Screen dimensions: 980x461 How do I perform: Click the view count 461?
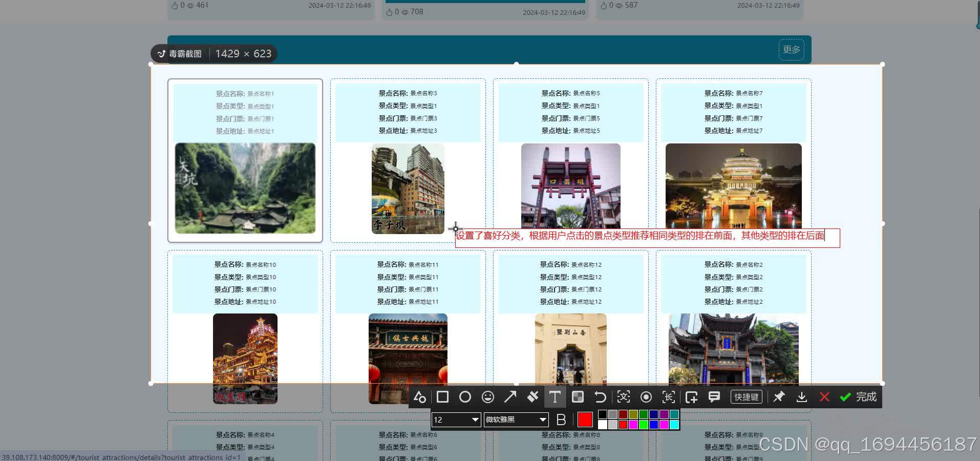(202, 5)
